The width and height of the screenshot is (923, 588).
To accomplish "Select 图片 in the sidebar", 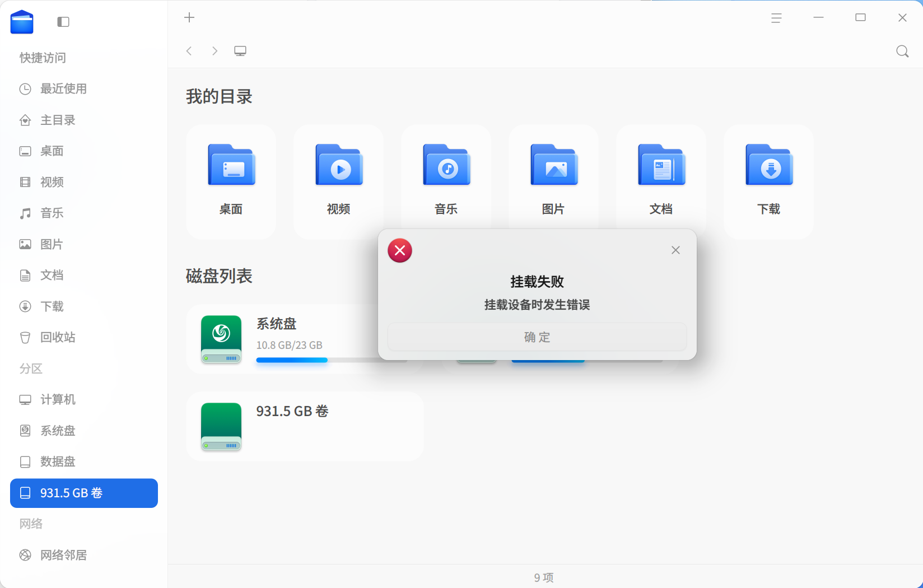I will click(x=84, y=244).
